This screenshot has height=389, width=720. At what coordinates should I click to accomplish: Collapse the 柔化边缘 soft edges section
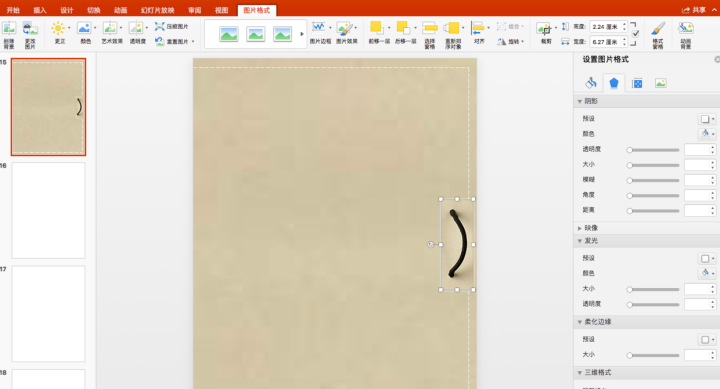click(x=579, y=322)
